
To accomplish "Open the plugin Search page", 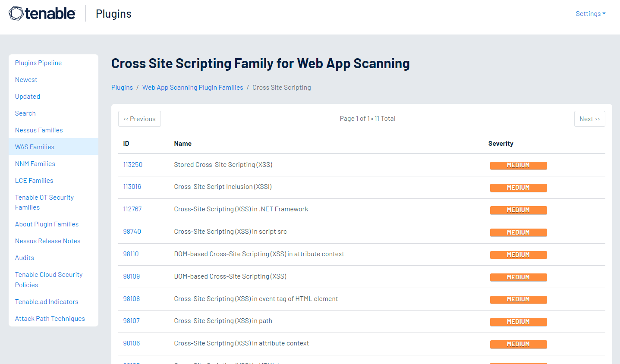I will [x=25, y=113].
